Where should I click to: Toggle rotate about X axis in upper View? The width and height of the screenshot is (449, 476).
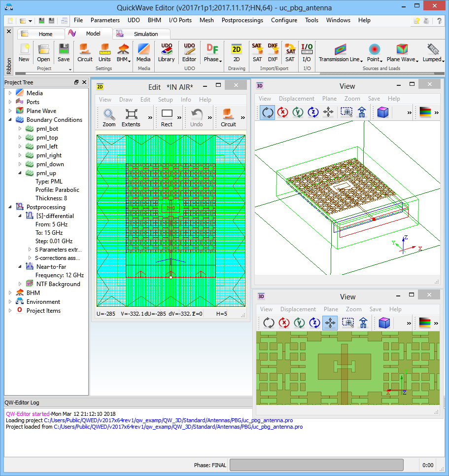[x=283, y=112]
